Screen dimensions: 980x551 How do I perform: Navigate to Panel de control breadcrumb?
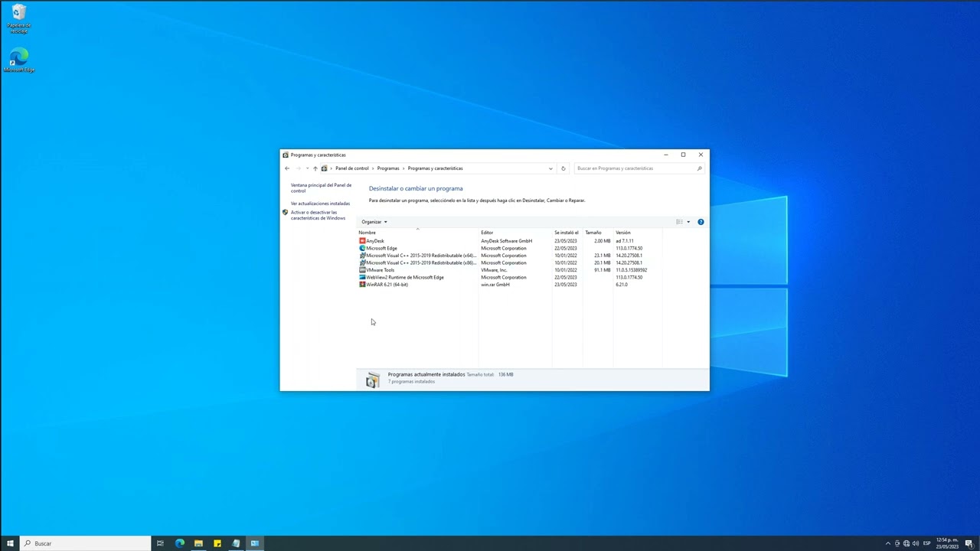coord(352,168)
